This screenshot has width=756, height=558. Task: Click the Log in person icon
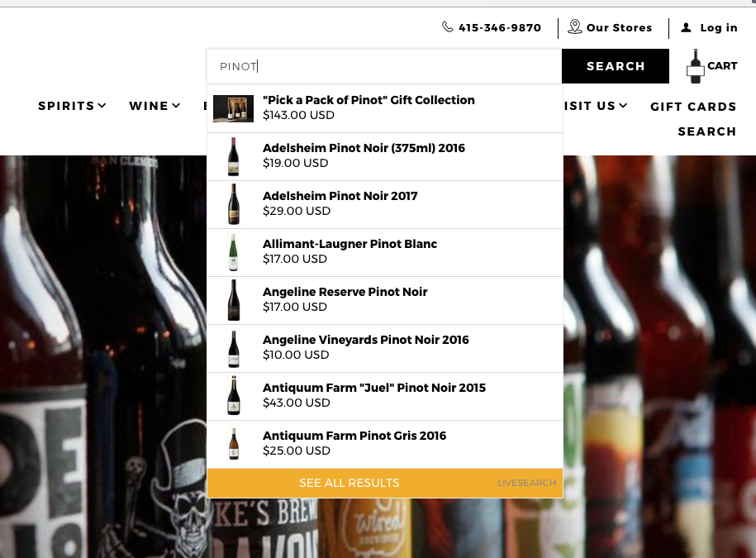[685, 27]
